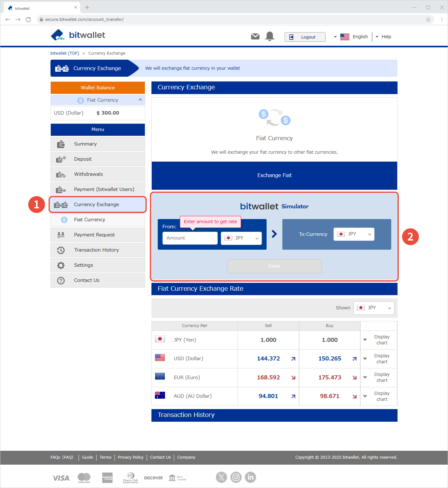
Task: Click the Amount input field
Action: click(190, 238)
